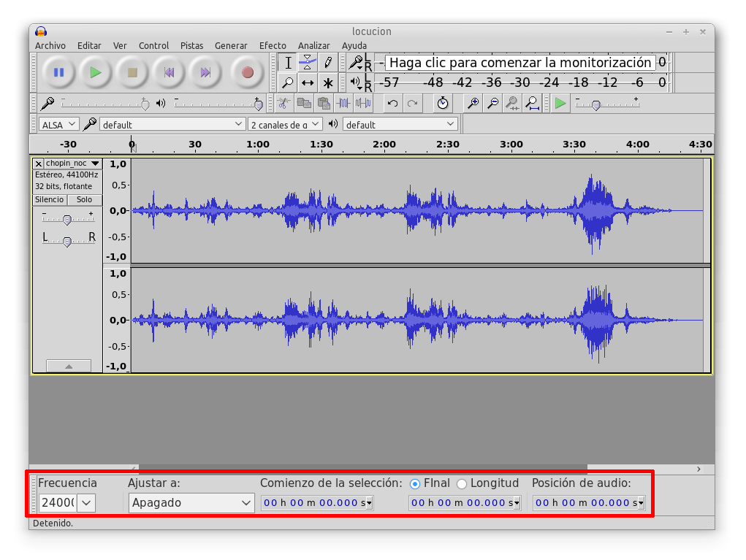Click the Paste clipboard icon

pyautogui.click(x=324, y=103)
